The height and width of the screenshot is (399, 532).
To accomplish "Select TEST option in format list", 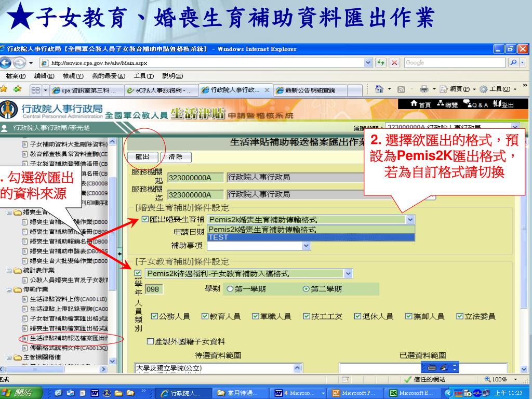I will tap(311, 237).
